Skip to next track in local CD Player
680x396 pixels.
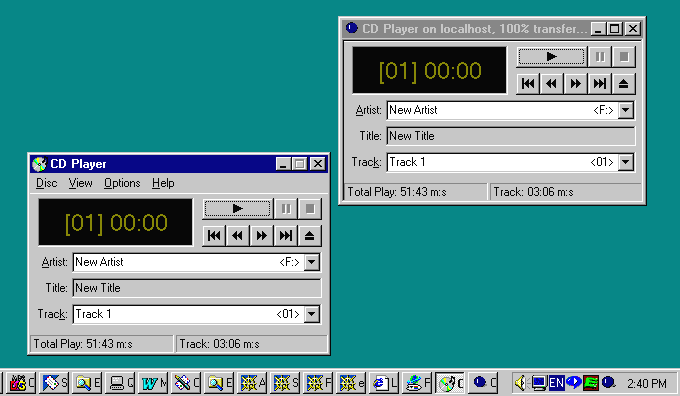[x=285, y=236]
